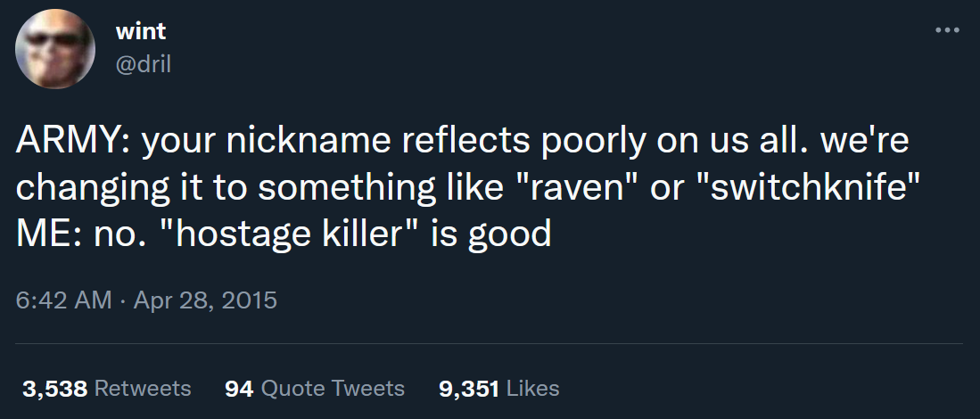Click wint's profile avatar picture
Screen dimensions: 980x419
pyautogui.click(x=56, y=48)
